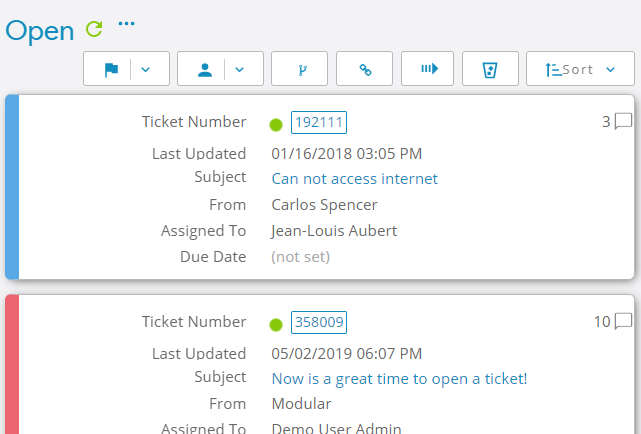Click the link tickets chain icon
This screenshot has height=434, width=641.
point(364,69)
